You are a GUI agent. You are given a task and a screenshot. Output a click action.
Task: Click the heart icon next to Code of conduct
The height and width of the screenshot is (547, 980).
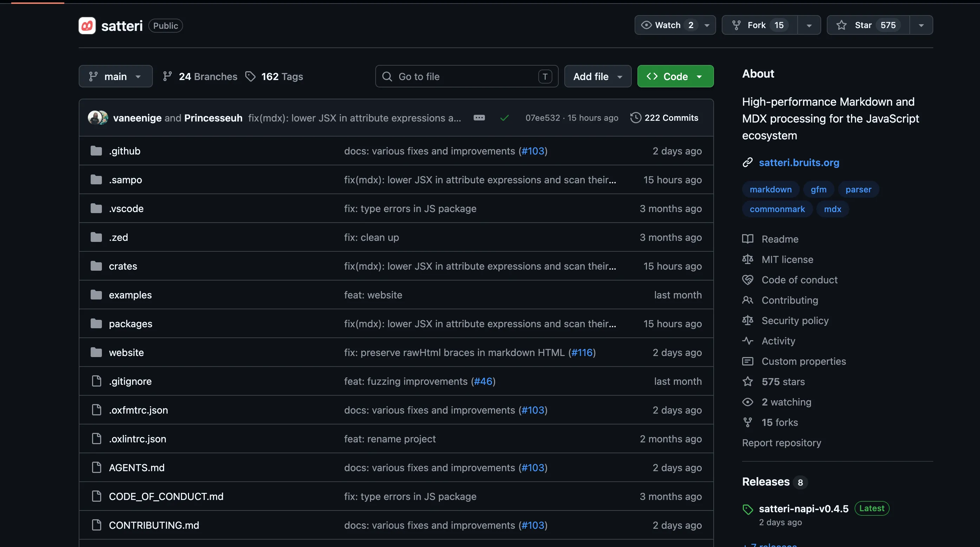747,280
